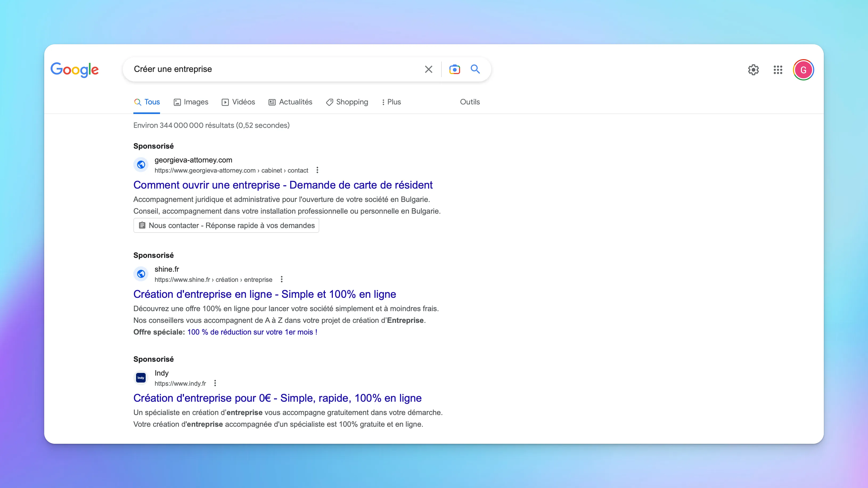
Task: Open the three-dot menu of georgieva-attorney ad
Action: coord(317,170)
